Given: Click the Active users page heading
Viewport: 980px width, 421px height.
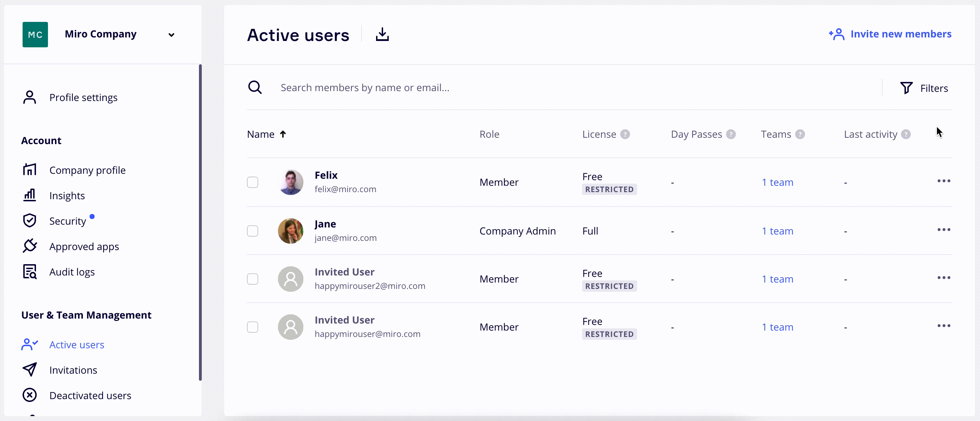Looking at the screenshot, I should tap(298, 35).
